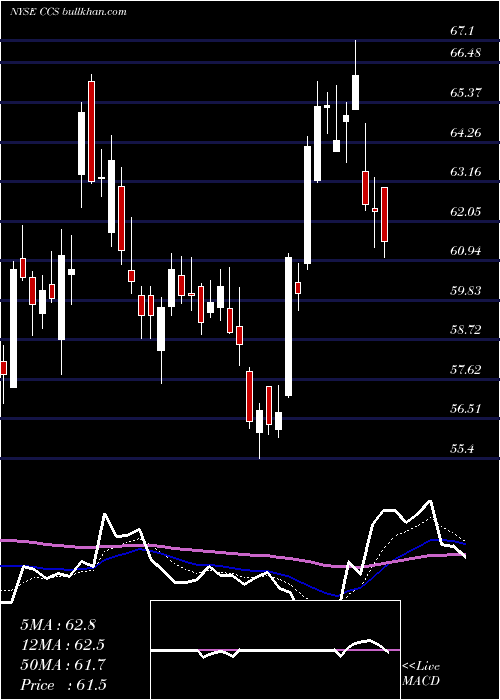
Task: Select the 65.37 price axis label
Action: click(x=465, y=93)
